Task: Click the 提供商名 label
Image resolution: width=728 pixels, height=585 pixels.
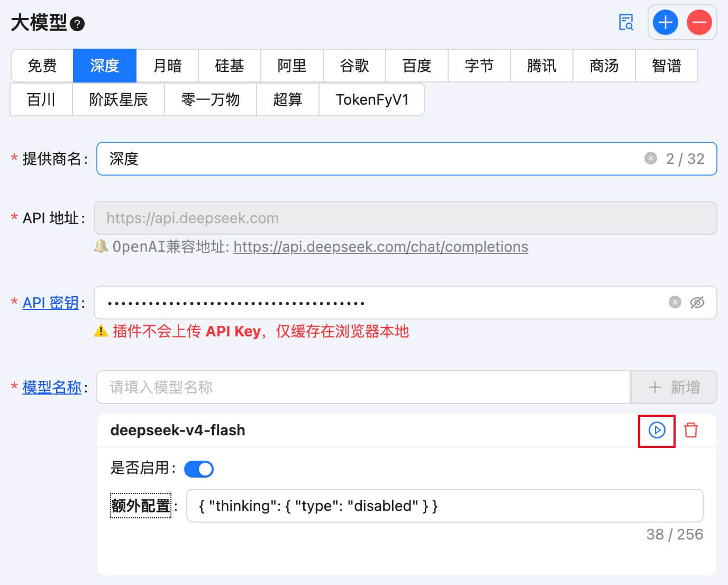Action: (52, 159)
